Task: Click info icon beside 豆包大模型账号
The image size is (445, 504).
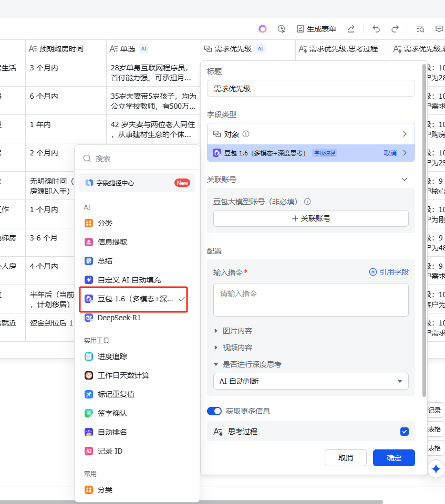Action: click(x=307, y=202)
